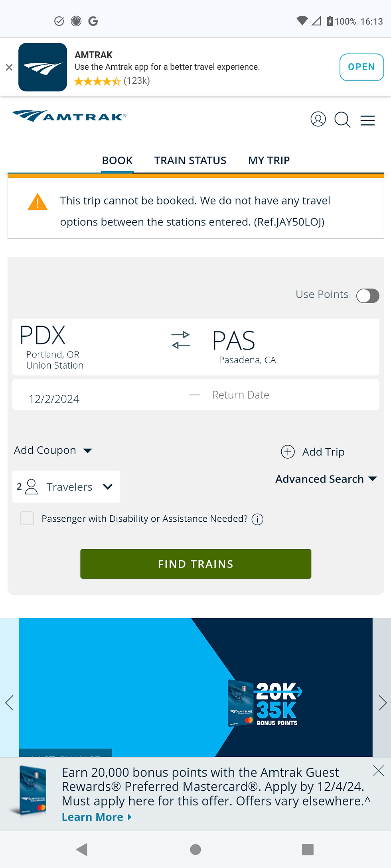This screenshot has width=391, height=868.
Task: Go to next promotional banner slide
Action: point(382,703)
